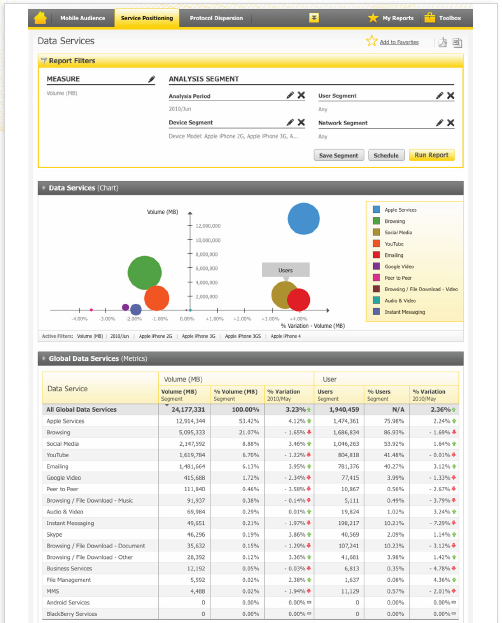Viewport: 502px width, 623px height.
Task: Export report to spreadsheet icon
Action: coord(457,43)
